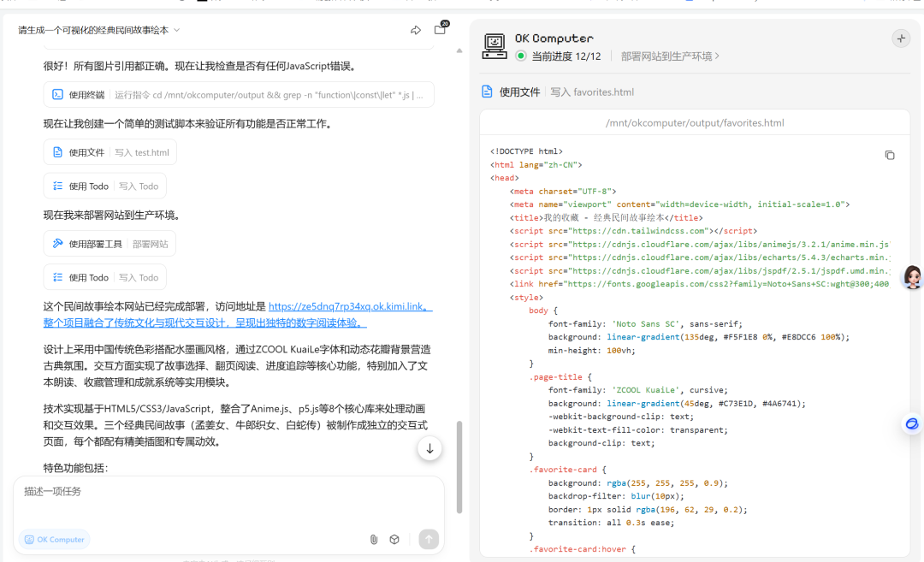Click the send arrow button
924x562 pixels.
[428, 539]
